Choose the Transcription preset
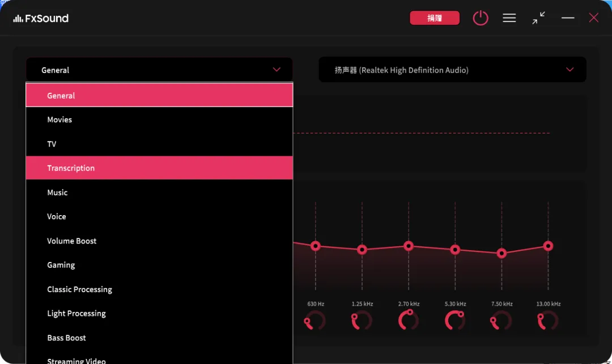The width and height of the screenshot is (612, 364). (159, 168)
